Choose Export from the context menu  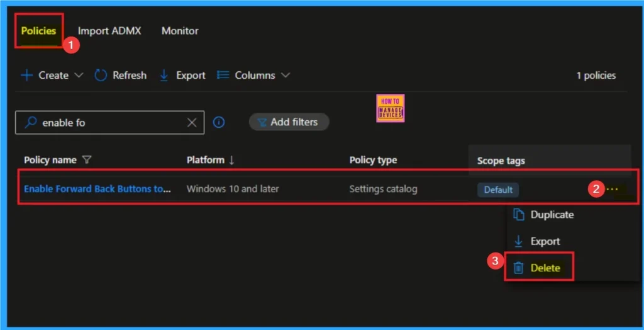tap(545, 241)
